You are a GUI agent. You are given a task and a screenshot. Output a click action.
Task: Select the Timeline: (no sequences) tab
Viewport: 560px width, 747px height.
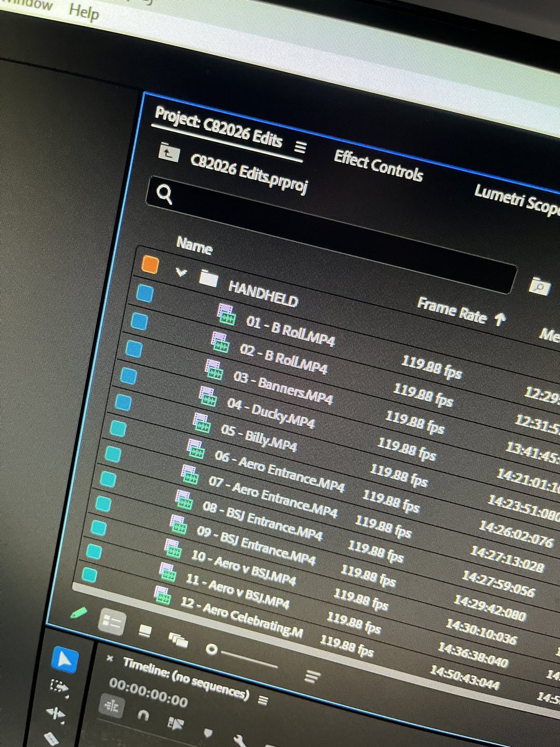pos(185,678)
